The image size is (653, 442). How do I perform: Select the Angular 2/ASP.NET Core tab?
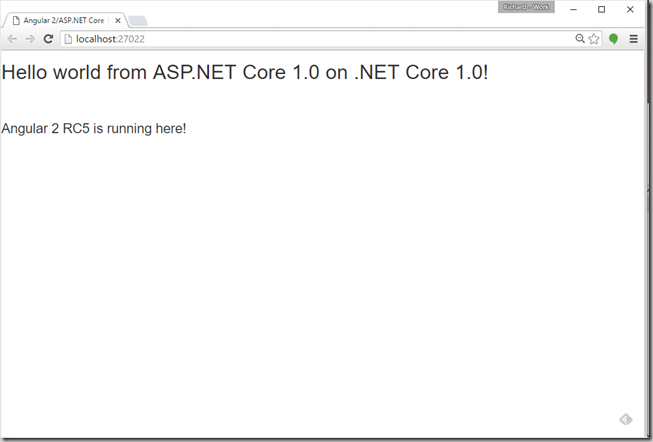(64, 20)
